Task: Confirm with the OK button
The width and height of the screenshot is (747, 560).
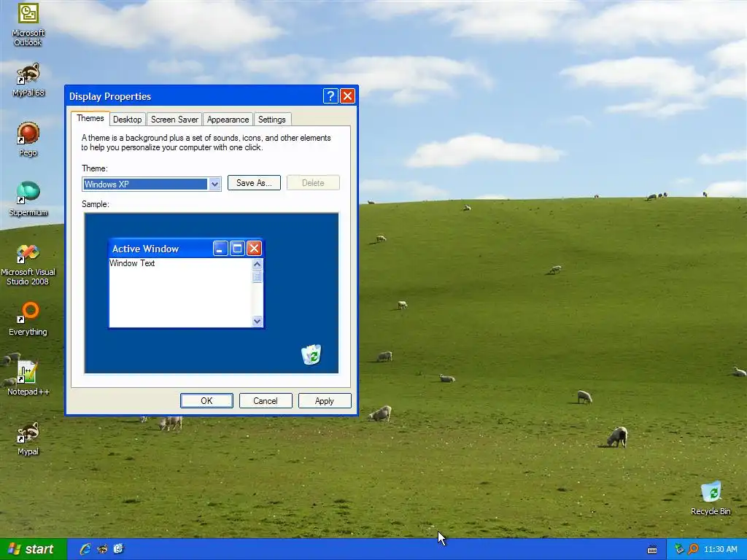Action: 206,401
